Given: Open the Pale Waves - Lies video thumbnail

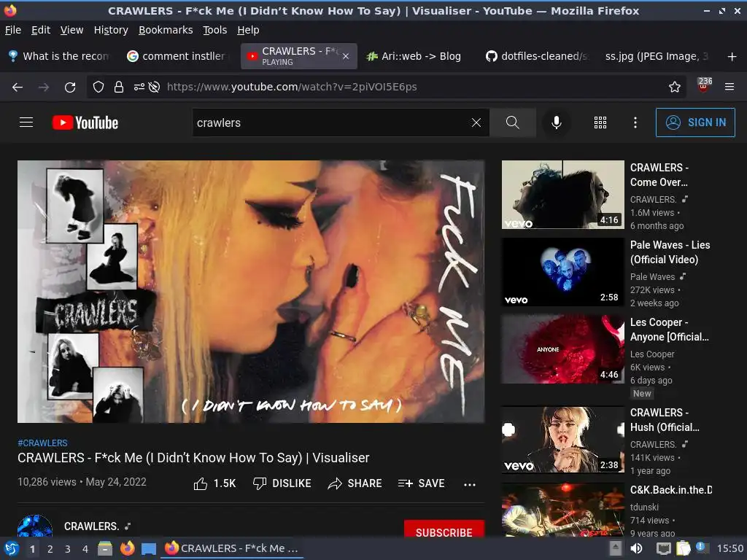Looking at the screenshot, I should pos(562,272).
